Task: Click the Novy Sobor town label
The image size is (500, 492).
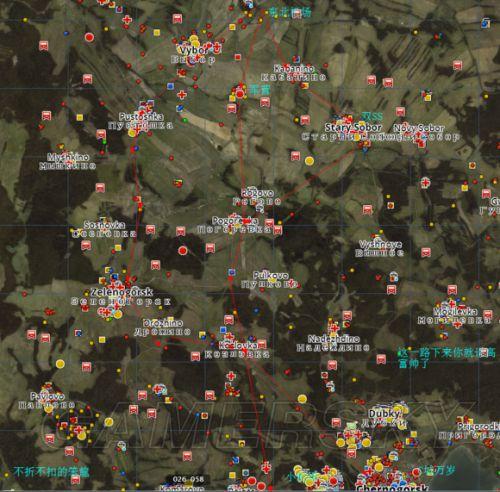Action: click(x=419, y=128)
